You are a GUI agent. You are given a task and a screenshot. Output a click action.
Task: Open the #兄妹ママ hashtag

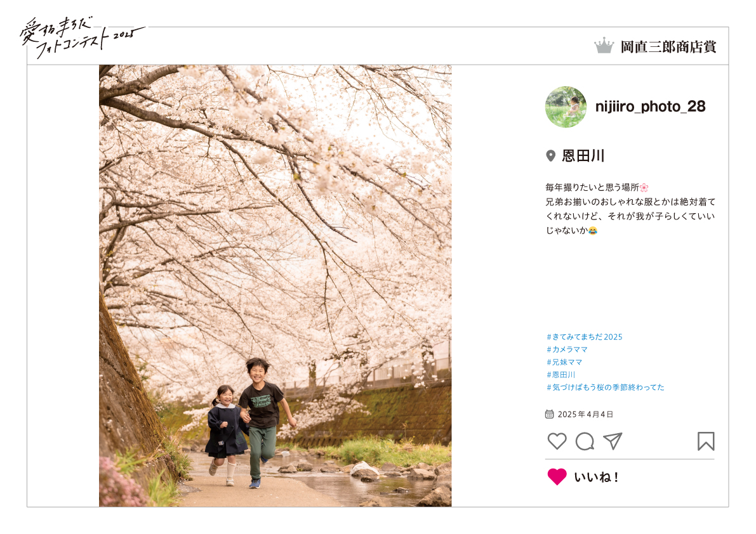pyautogui.click(x=564, y=362)
